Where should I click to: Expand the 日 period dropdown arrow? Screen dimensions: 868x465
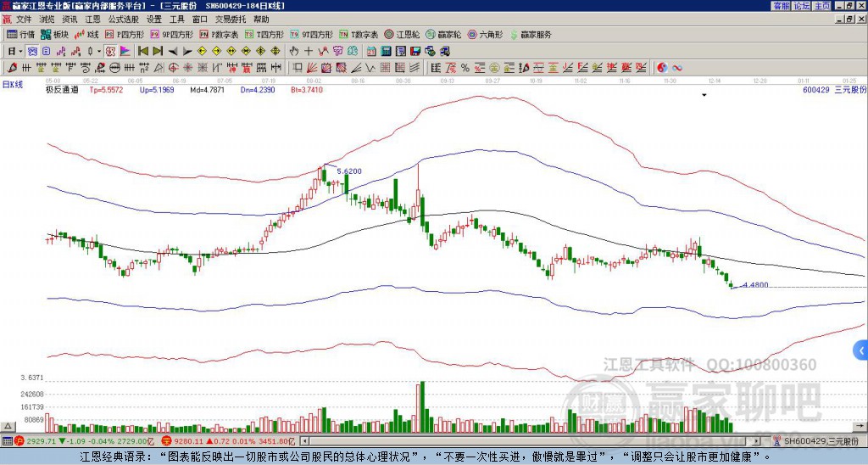coord(21,51)
